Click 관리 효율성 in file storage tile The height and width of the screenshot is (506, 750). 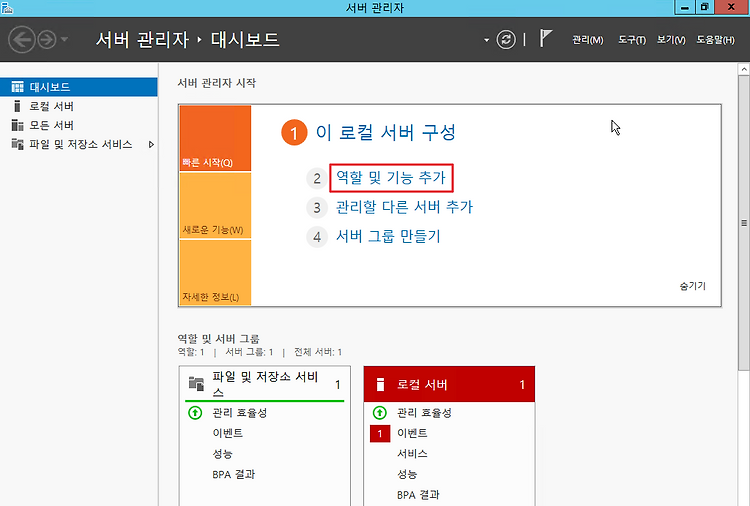(240, 413)
